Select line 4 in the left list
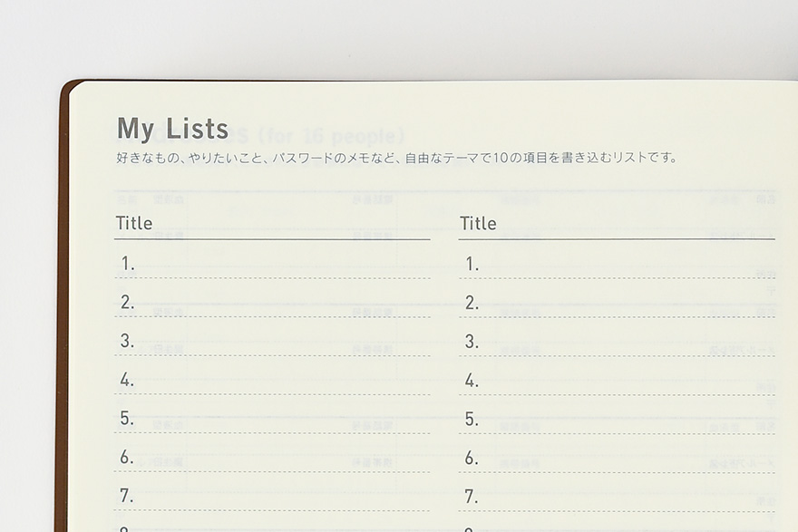The image size is (798, 532). pyautogui.click(x=272, y=381)
